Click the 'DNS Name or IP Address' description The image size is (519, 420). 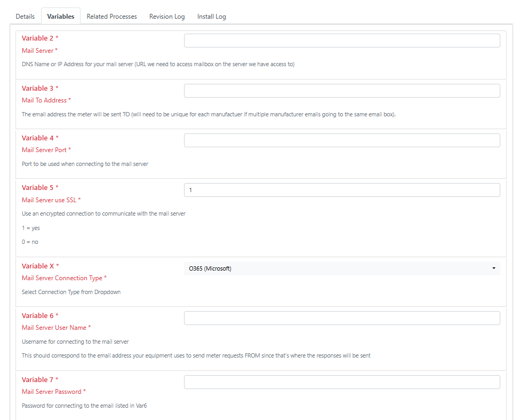coord(158,64)
